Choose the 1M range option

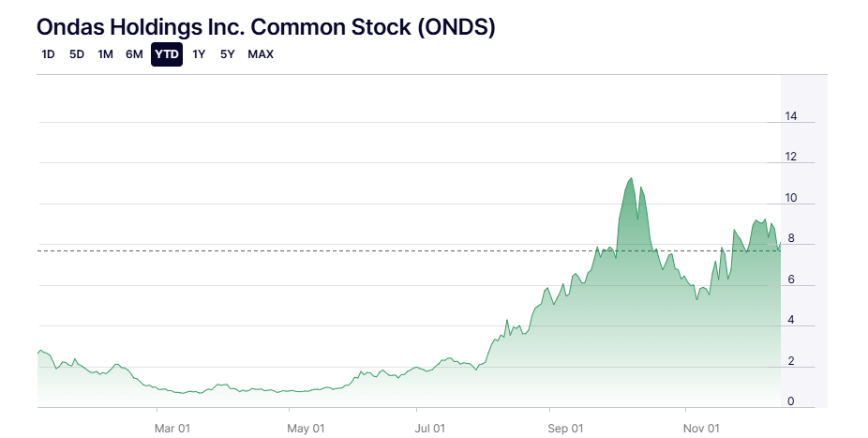pyautogui.click(x=105, y=54)
